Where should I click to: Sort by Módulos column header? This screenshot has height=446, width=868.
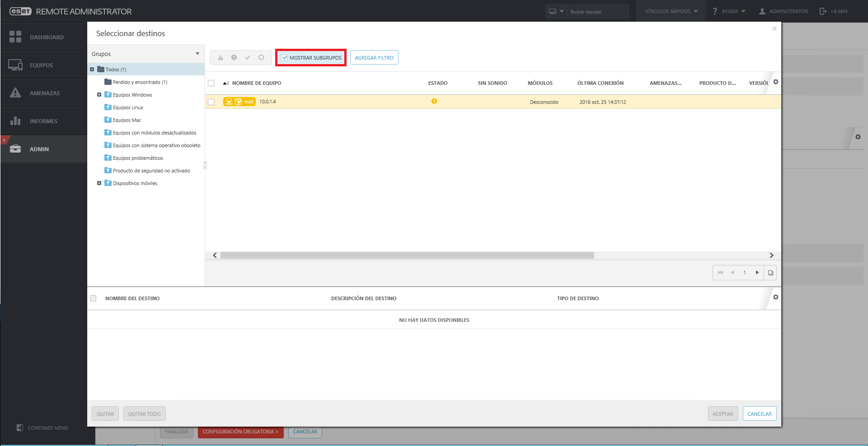[x=540, y=83]
